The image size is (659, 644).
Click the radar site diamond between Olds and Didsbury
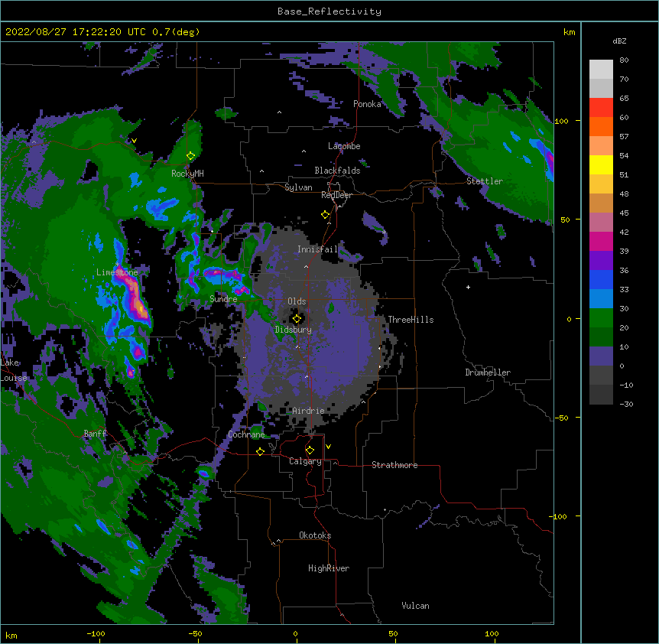(x=297, y=319)
